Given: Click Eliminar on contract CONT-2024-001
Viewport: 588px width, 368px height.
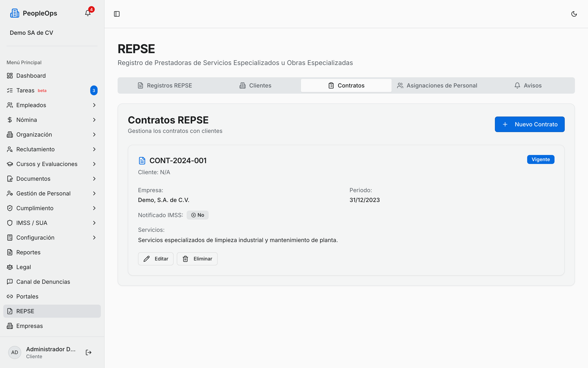Looking at the screenshot, I should 197,259.
